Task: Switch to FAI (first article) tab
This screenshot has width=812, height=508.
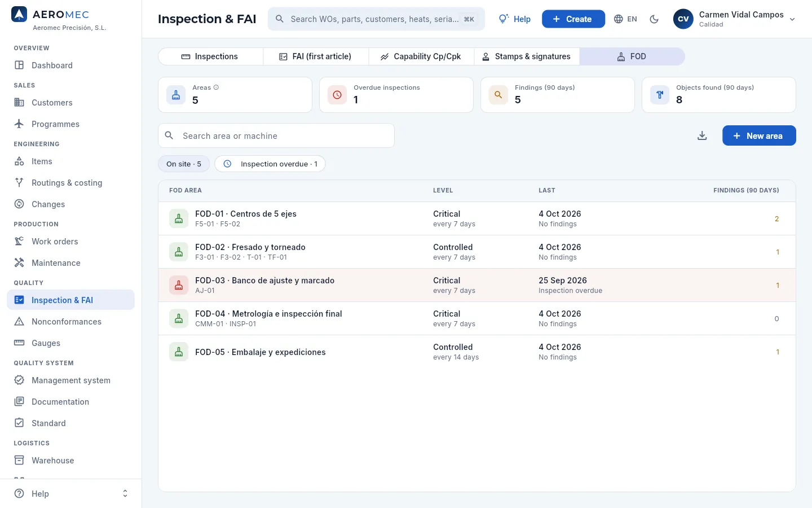Action: click(x=316, y=56)
